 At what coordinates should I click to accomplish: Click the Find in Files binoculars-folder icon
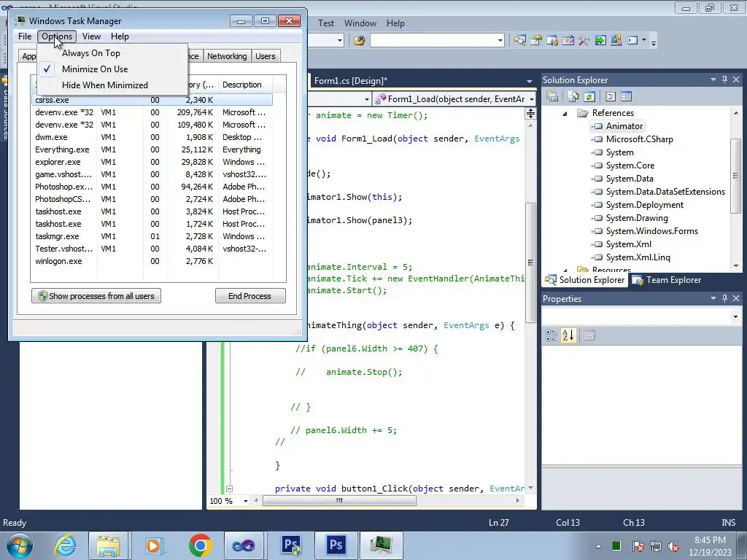coord(359,41)
